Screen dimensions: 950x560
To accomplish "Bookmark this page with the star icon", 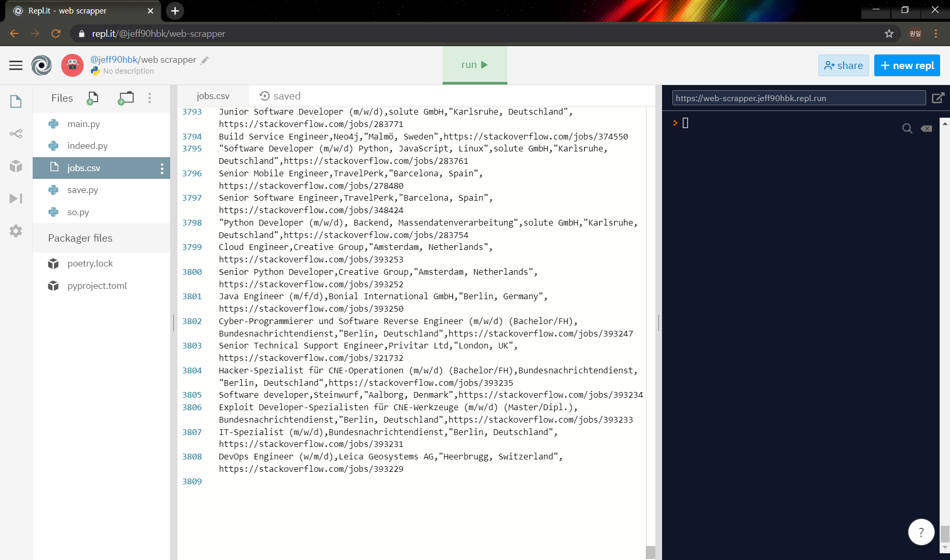I will 889,34.
